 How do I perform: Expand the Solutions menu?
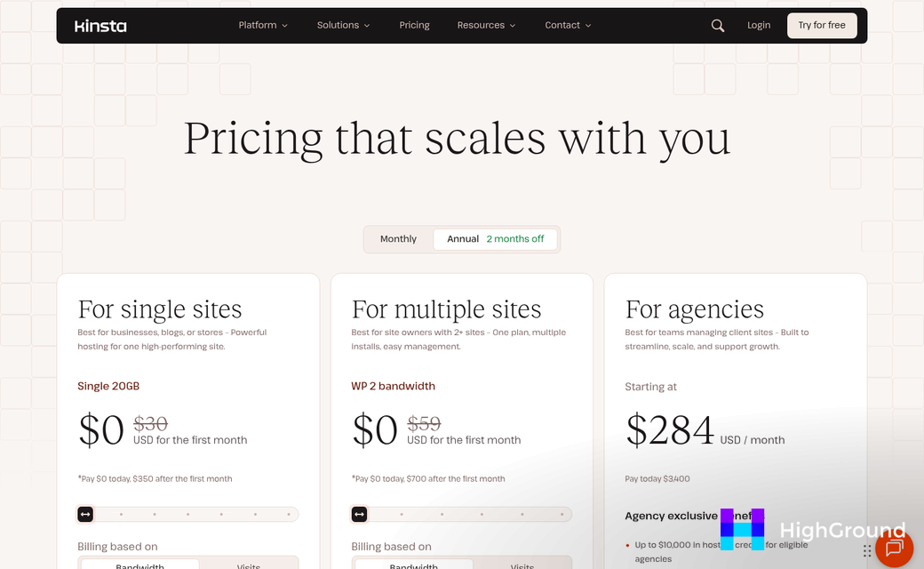343,25
